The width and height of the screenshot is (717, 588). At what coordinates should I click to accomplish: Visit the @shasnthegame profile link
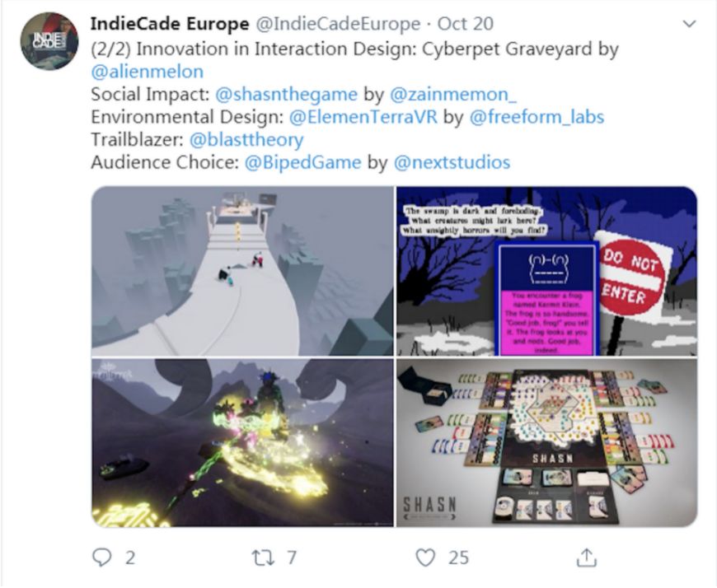286,94
